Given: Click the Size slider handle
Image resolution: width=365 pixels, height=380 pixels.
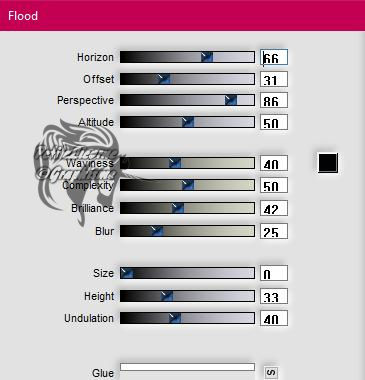Looking at the screenshot, I should pyautogui.click(x=127, y=273).
